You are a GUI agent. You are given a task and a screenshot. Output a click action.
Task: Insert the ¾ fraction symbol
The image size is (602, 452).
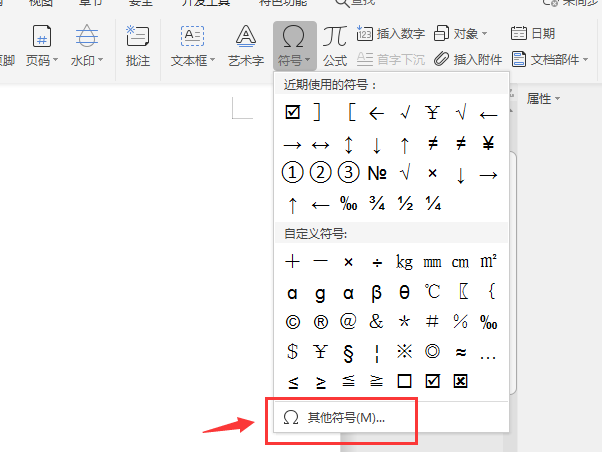377,203
